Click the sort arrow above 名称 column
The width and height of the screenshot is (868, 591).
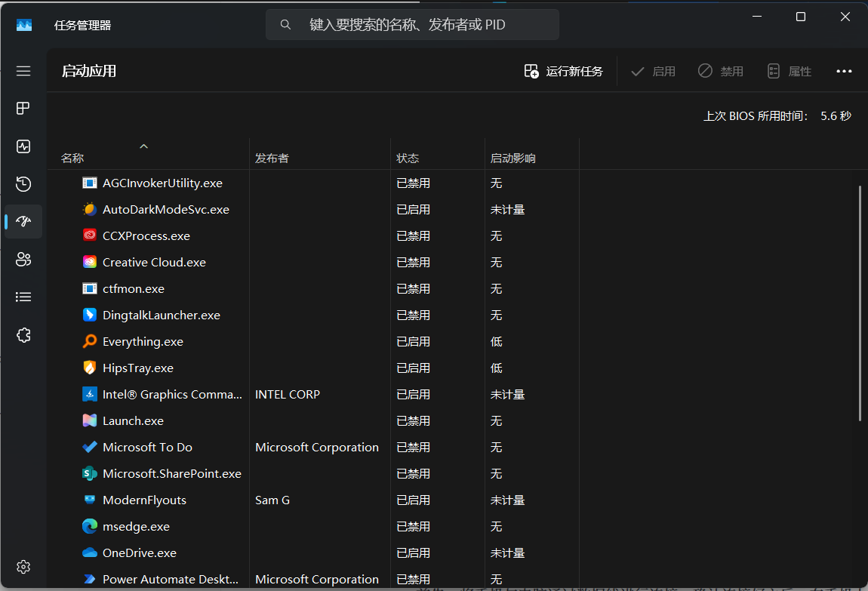[x=144, y=146]
